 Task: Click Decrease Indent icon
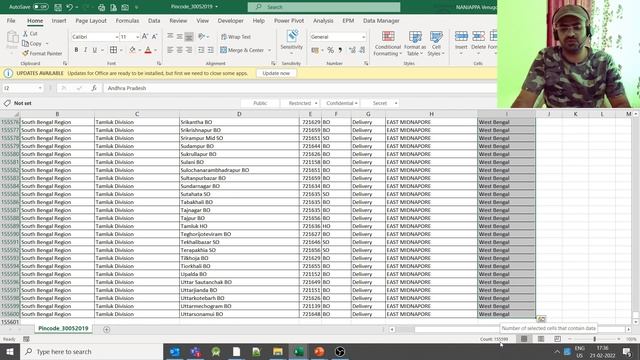pos(201,50)
